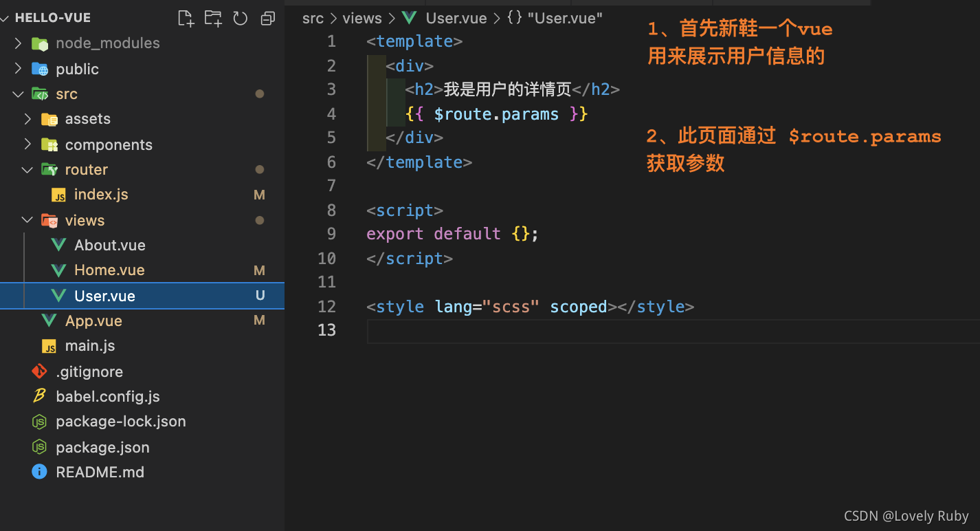Click the Vue icon beside About.vue

[x=59, y=246]
